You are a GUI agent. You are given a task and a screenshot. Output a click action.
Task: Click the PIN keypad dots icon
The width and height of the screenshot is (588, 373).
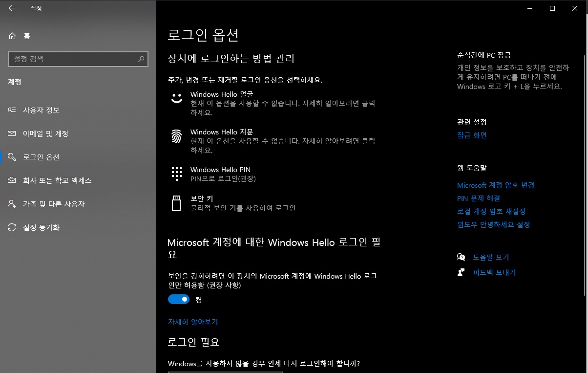[176, 174]
